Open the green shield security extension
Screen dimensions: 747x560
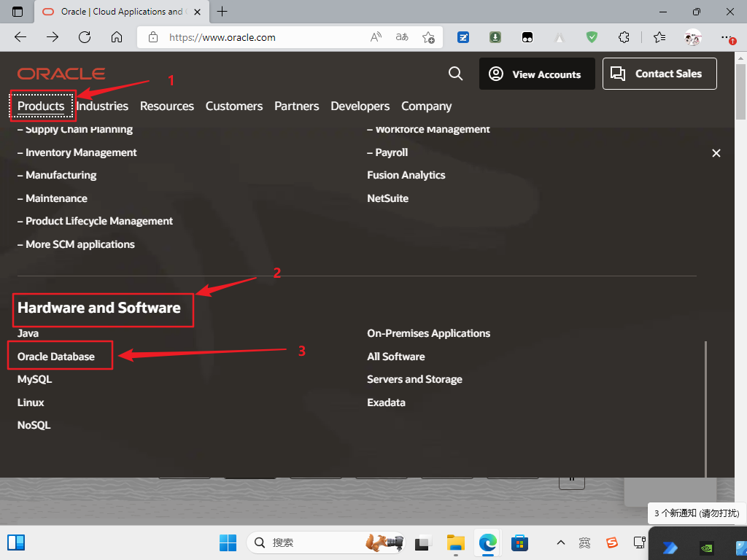[x=591, y=36]
